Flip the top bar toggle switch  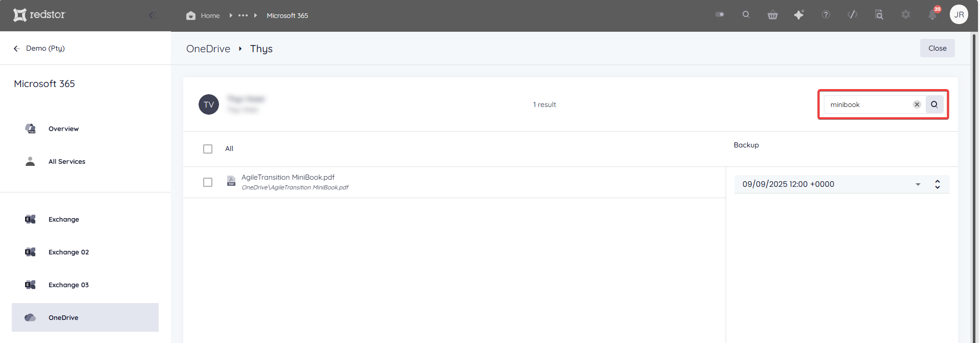click(x=720, y=14)
